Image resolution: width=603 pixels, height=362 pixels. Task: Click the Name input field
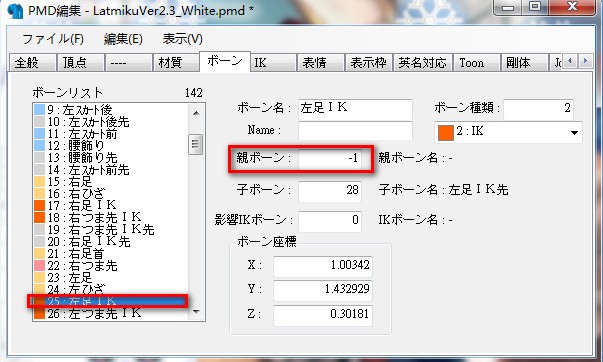355,131
